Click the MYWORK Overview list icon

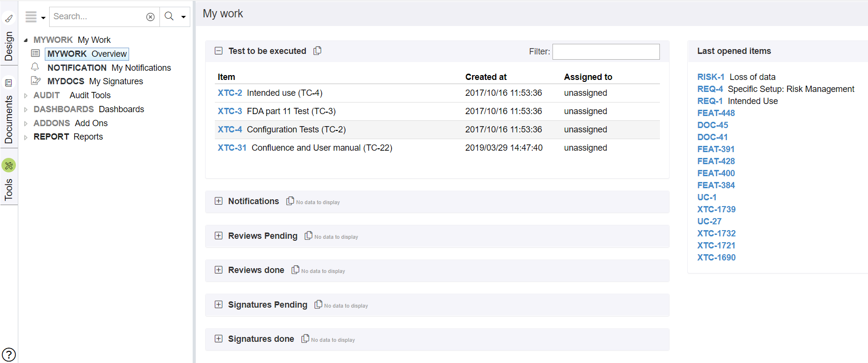pos(35,53)
